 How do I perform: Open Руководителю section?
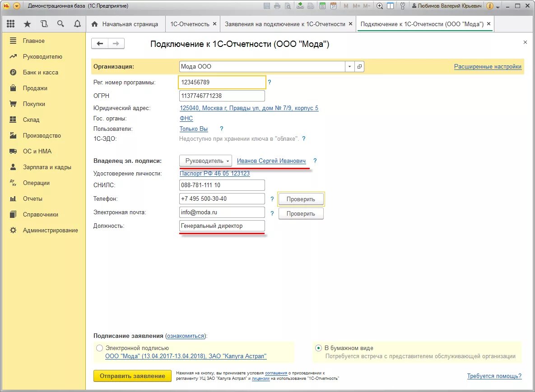(43, 56)
